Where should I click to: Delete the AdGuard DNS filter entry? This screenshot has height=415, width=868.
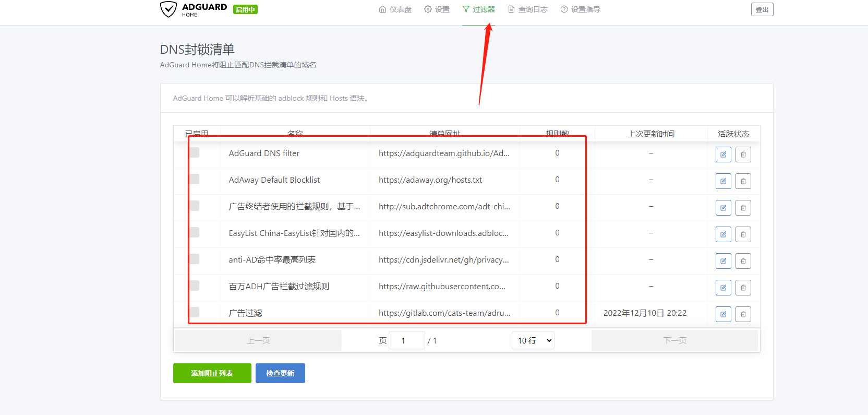click(743, 155)
